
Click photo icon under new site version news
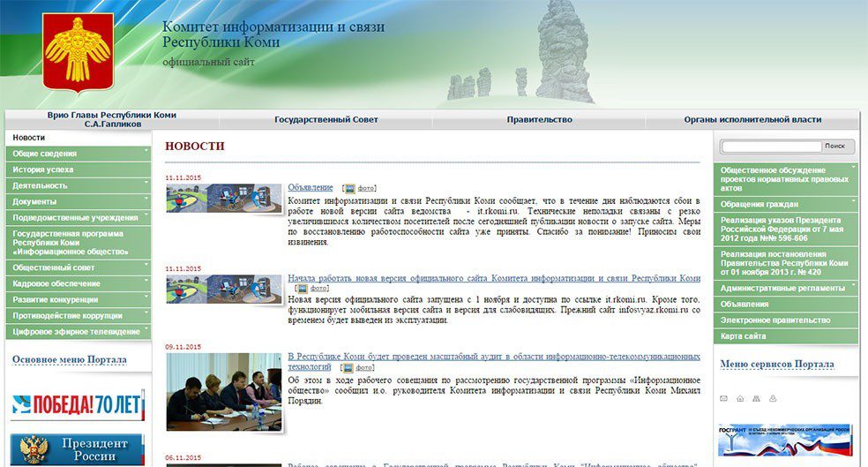coord(301,289)
